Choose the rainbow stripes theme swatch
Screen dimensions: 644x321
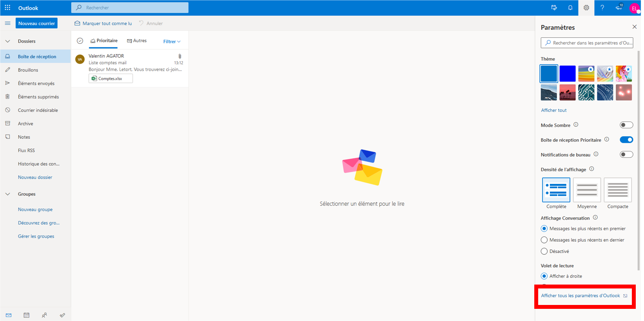(586, 74)
